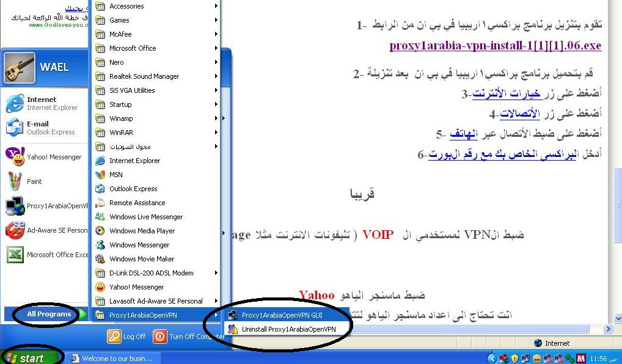Expand the Startup submenu arrow
The height and width of the screenshot is (364, 622).
tap(216, 104)
